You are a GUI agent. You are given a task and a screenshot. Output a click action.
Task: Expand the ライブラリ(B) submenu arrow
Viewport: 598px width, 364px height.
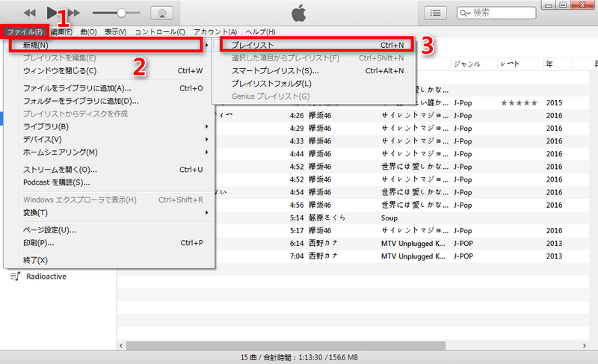coord(207,126)
